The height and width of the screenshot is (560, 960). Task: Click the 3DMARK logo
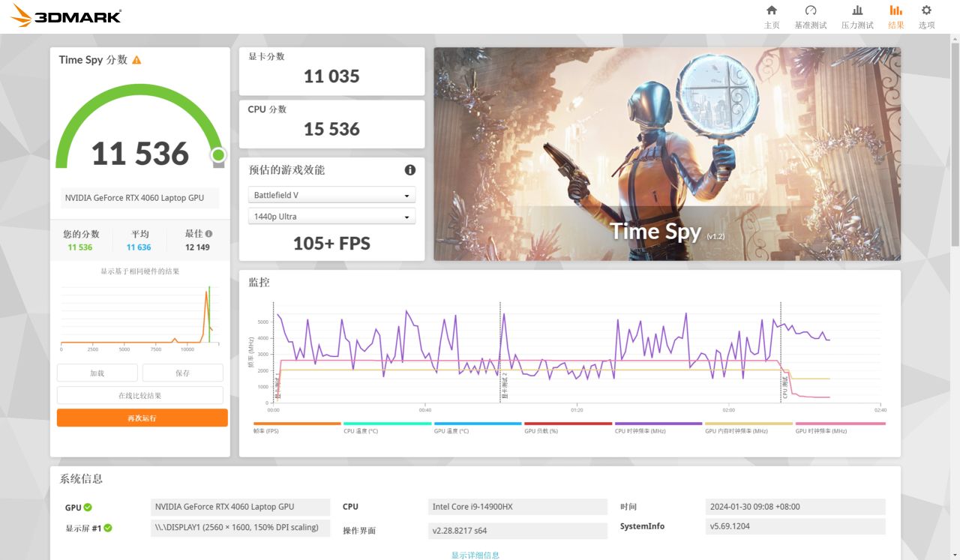66,16
